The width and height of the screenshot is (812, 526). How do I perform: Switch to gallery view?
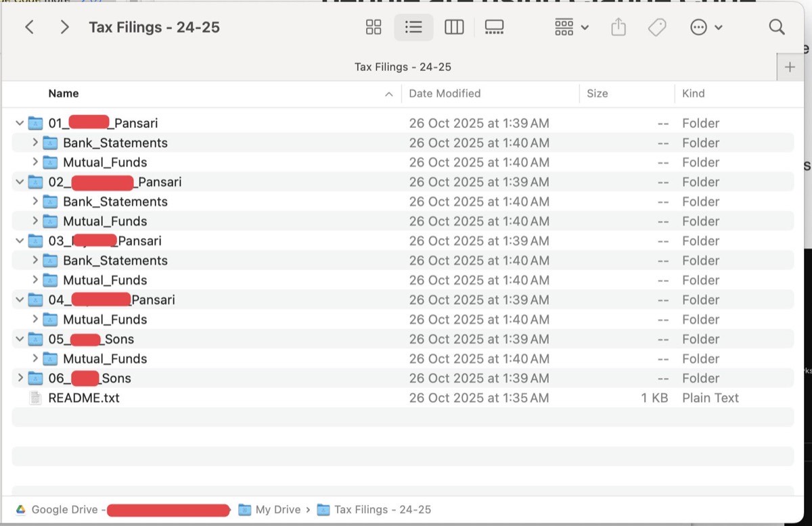click(494, 27)
